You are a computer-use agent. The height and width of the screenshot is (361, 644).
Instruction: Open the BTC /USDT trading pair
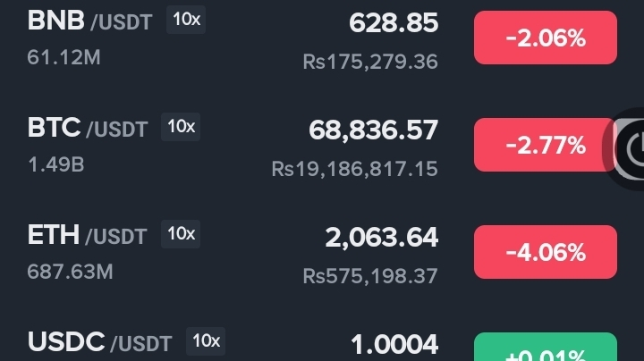[88, 128]
